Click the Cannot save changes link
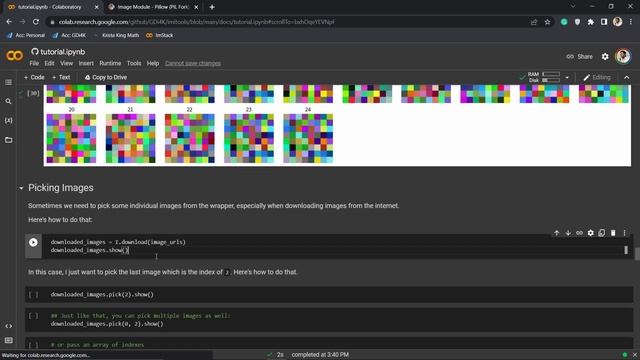 [x=193, y=63]
